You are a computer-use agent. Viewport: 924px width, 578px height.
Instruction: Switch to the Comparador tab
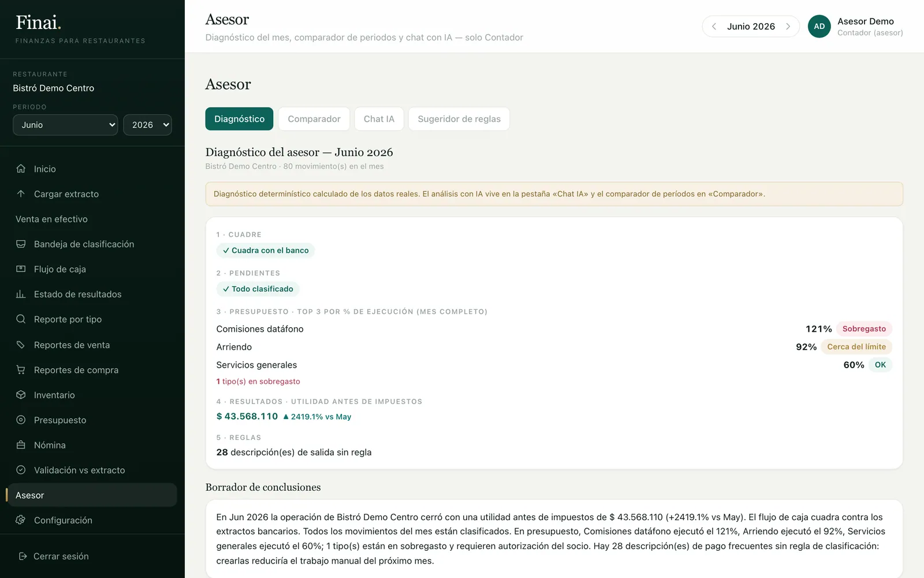click(x=314, y=118)
